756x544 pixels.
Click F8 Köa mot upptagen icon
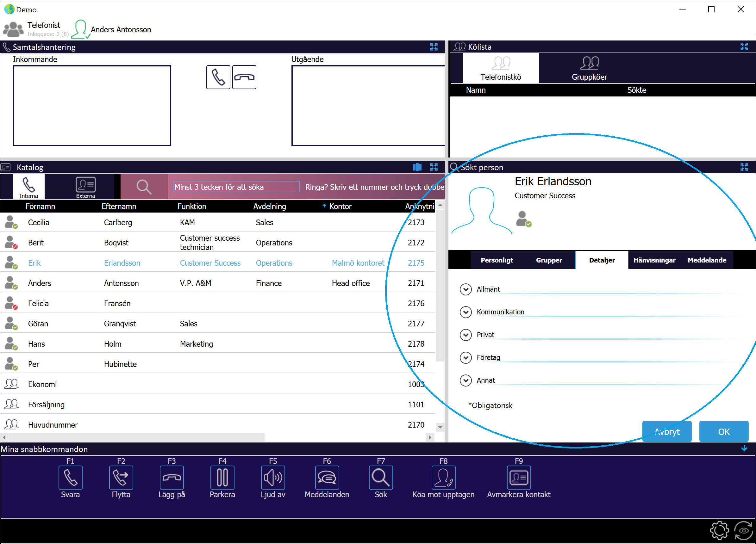pyautogui.click(x=444, y=477)
